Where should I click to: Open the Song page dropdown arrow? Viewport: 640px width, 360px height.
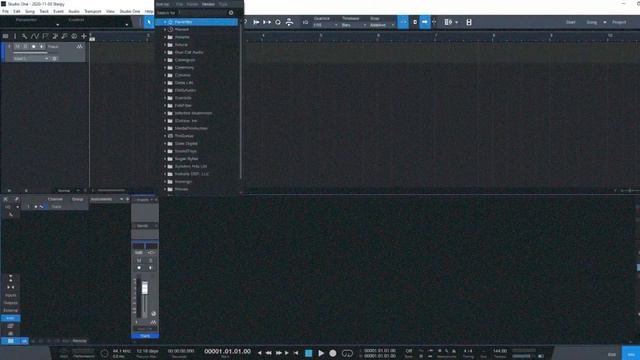[605, 22]
